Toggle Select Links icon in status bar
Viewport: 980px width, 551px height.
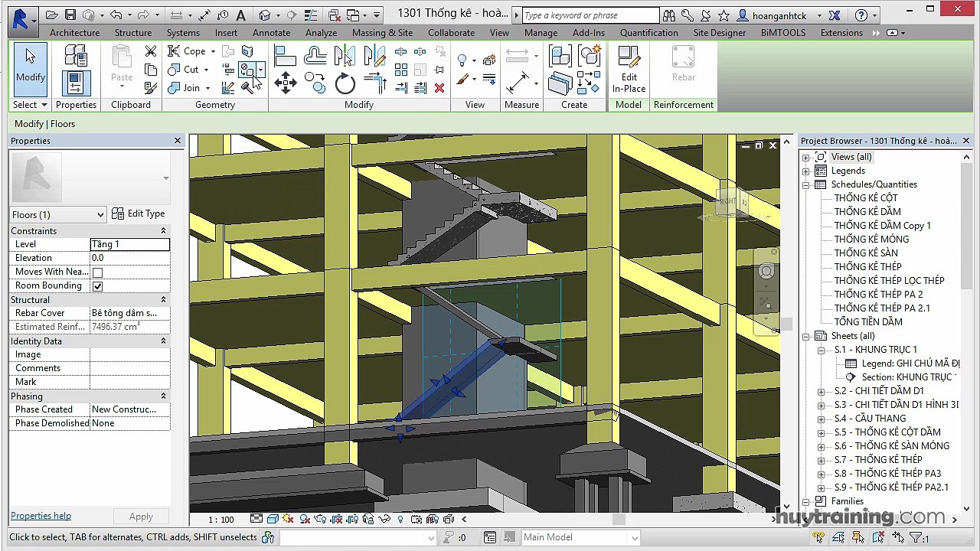[x=819, y=538]
